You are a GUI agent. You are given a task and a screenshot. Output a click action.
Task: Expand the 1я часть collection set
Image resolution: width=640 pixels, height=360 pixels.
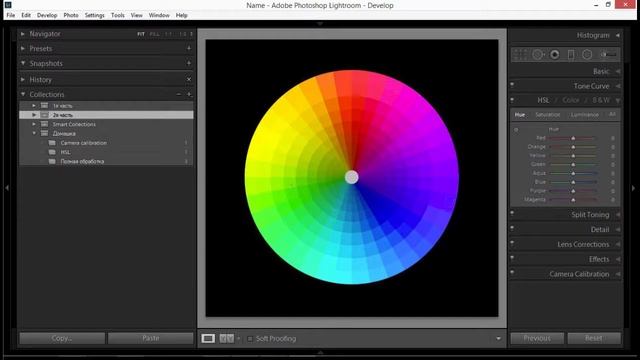pyautogui.click(x=34, y=106)
